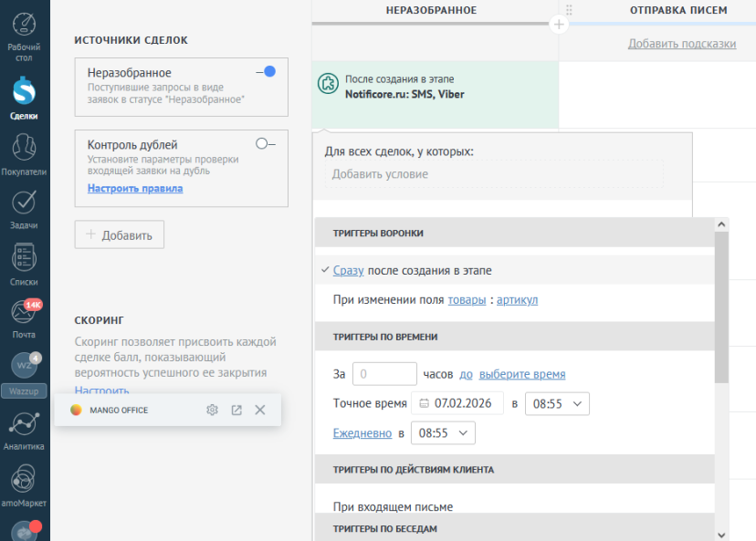Image resolution: width=756 pixels, height=541 pixels.
Task: Select При изменении поля trigger option
Action: pos(514,299)
